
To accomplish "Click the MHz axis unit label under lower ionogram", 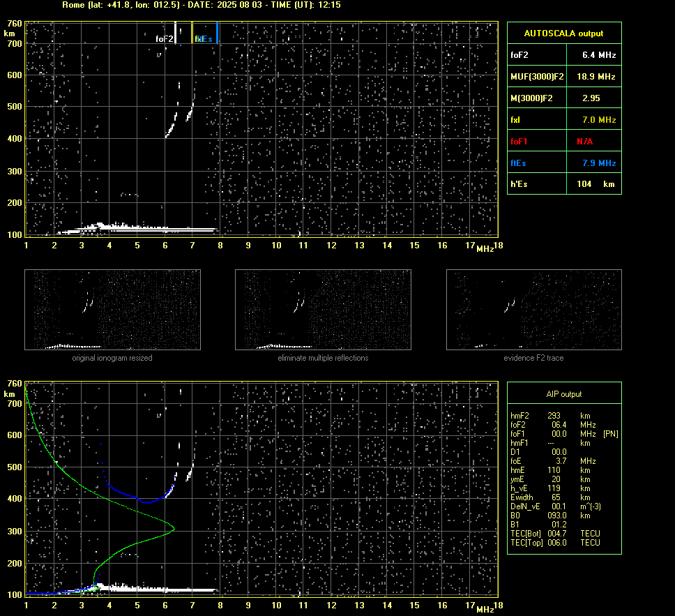I will tap(485, 609).
